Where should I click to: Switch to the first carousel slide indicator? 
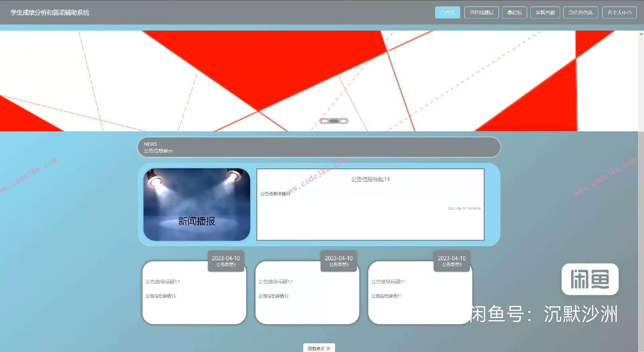(325, 121)
